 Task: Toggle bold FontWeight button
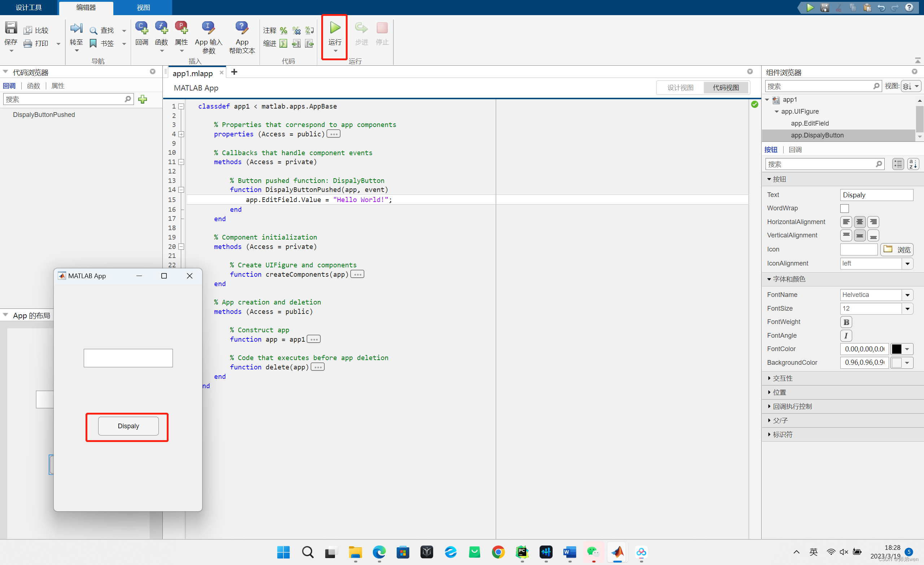tap(846, 322)
